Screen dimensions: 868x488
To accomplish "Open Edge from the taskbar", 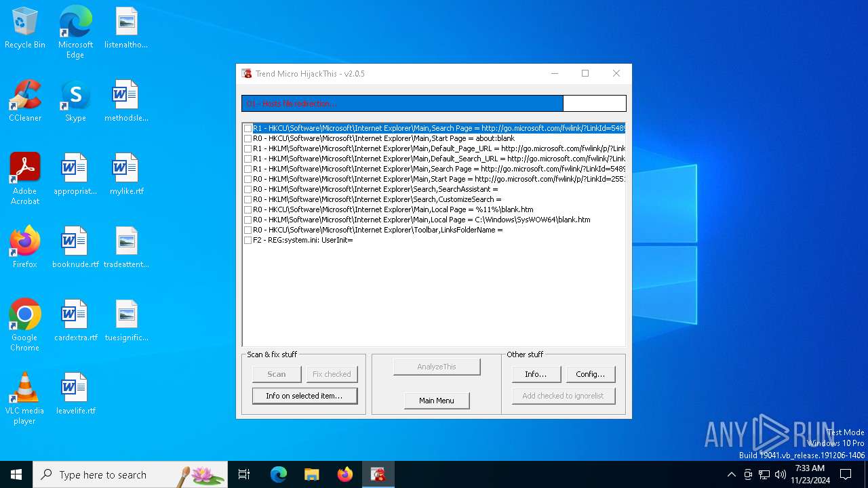I will 279,474.
